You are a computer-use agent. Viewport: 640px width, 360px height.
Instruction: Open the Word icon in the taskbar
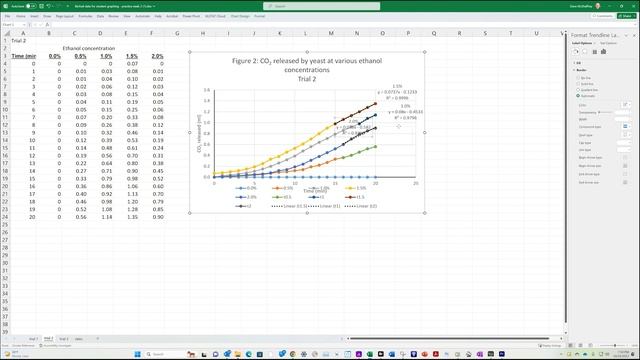pos(391,354)
